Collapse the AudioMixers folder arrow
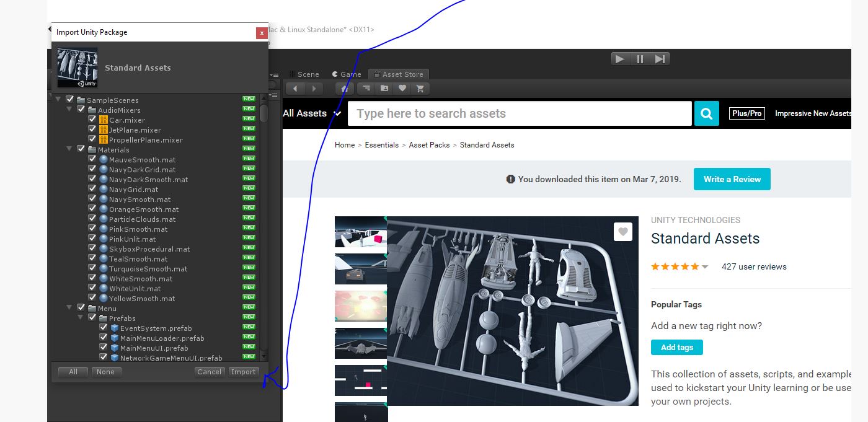Screen dimensions: 868x422 click(69, 110)
